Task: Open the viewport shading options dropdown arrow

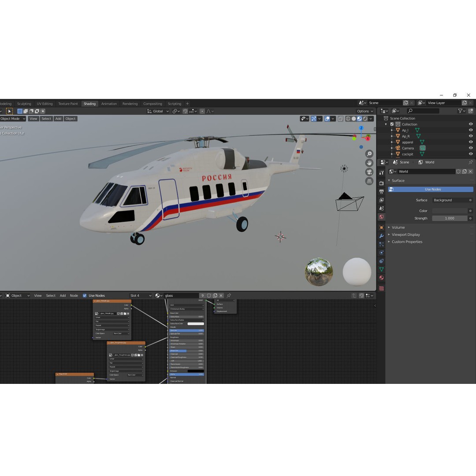Action: [371, 119]
